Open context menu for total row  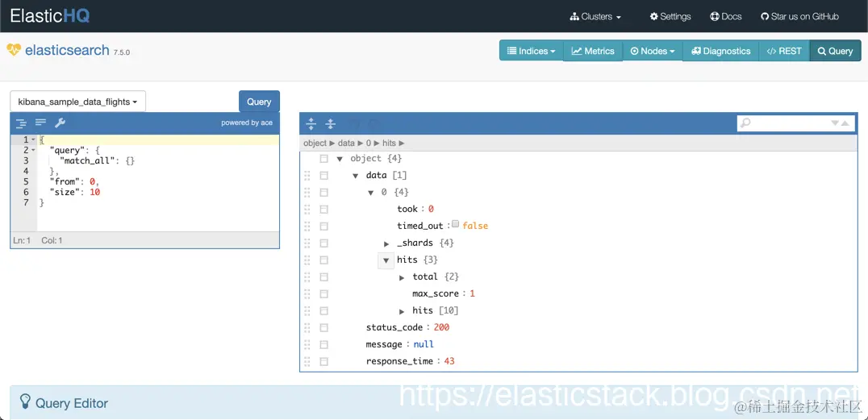[323, 277]
